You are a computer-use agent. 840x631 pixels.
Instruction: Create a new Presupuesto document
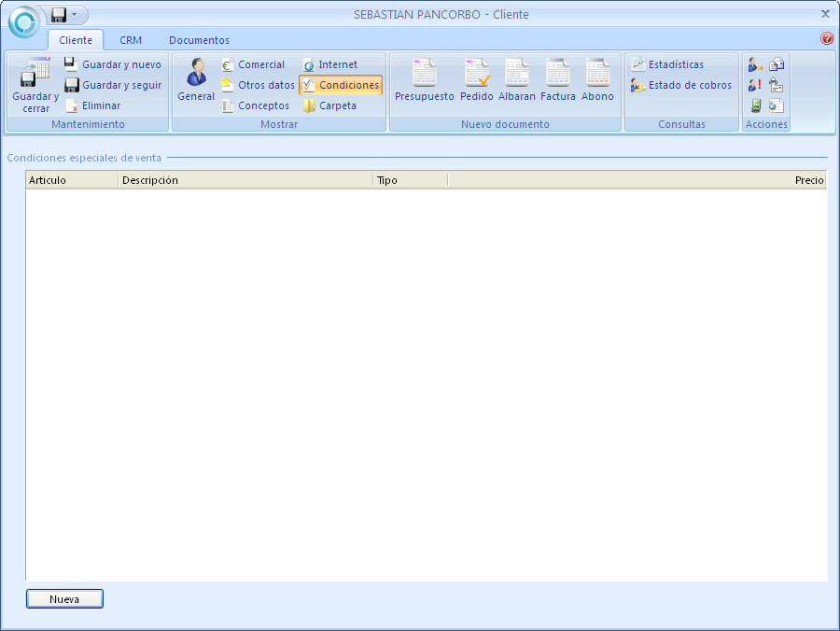[x=424, y=80]
